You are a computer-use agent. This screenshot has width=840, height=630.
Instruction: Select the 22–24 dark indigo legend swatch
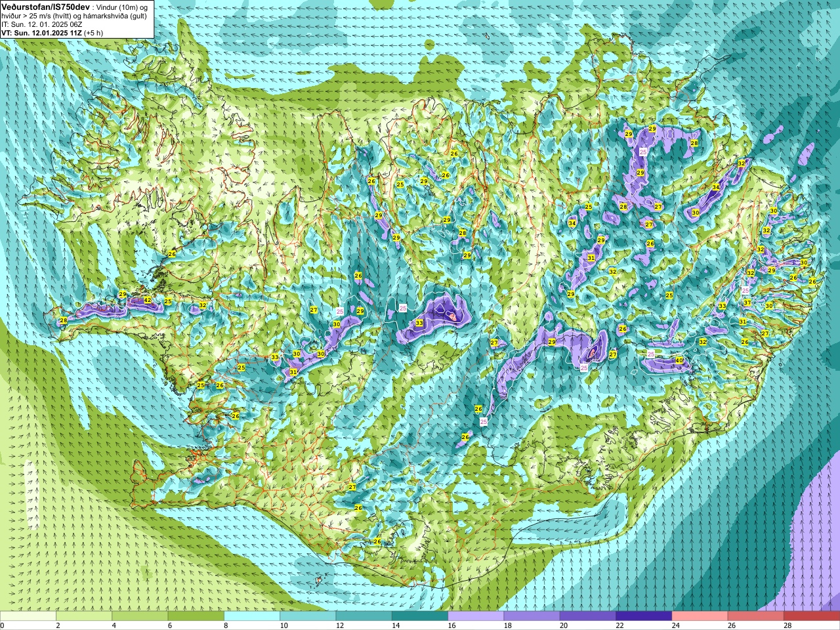coord(644,616)
